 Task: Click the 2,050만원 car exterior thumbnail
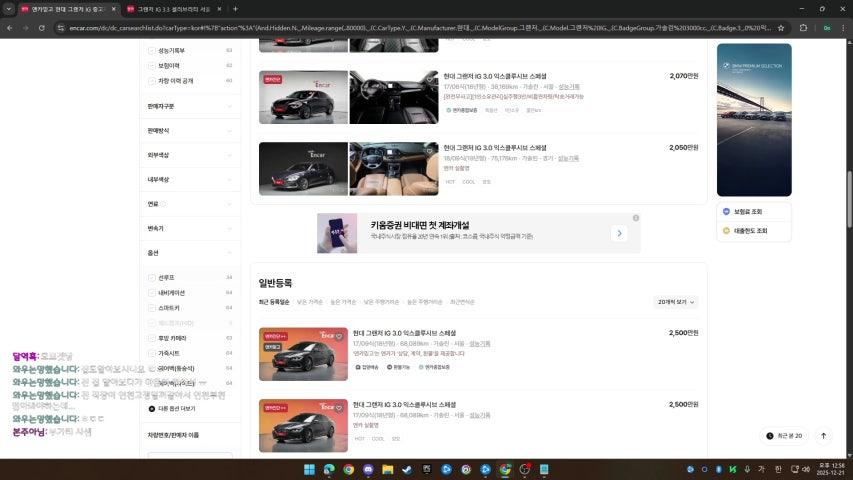(x=303, y=169)
